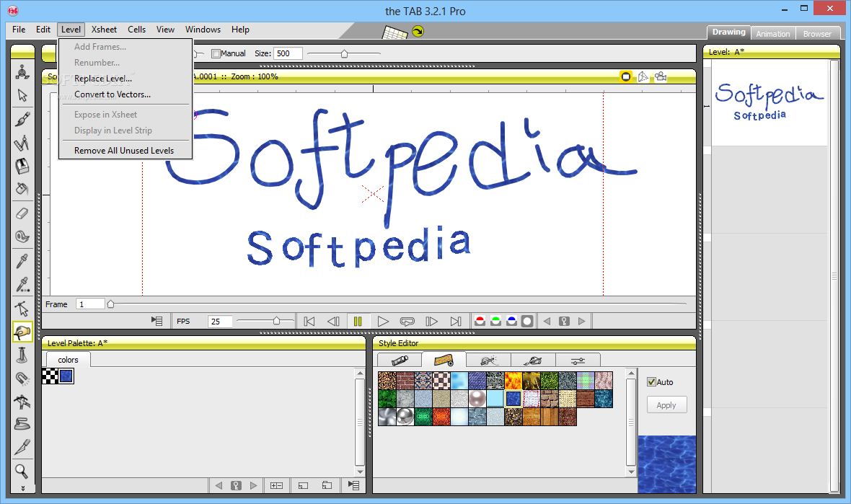Select the eyedropper Style Picker tool
851x504 pixels.
tap(22, 261)
